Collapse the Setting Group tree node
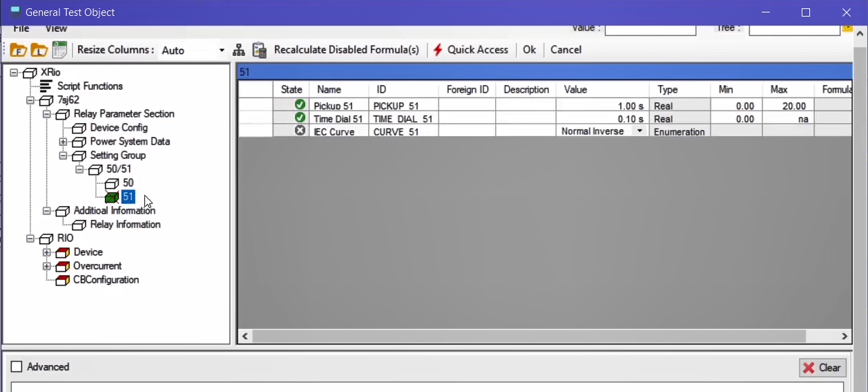Image resolution: width=868 pixels, height=392 pixels. 63,156
